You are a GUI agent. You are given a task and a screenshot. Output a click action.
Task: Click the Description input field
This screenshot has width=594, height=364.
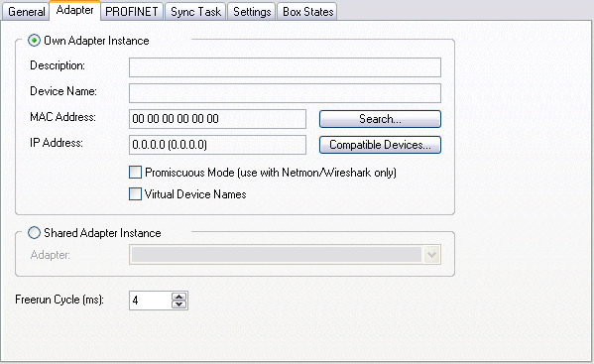click(285, 67)
